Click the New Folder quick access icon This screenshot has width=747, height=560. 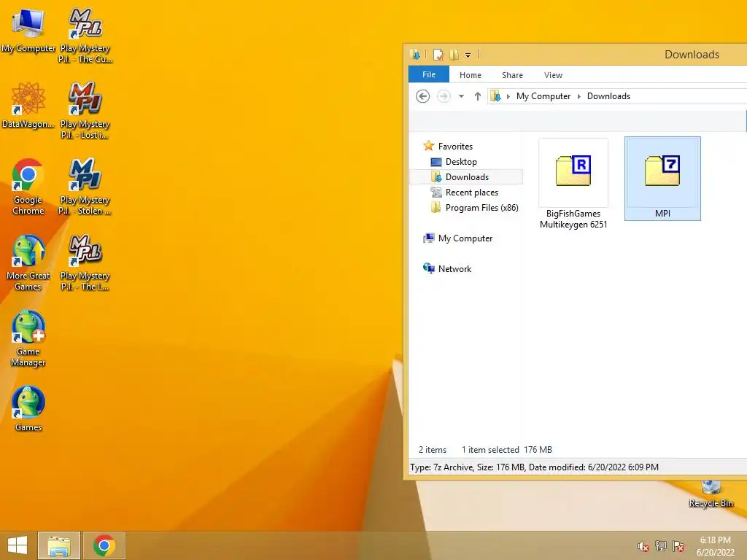coord(454,55)
